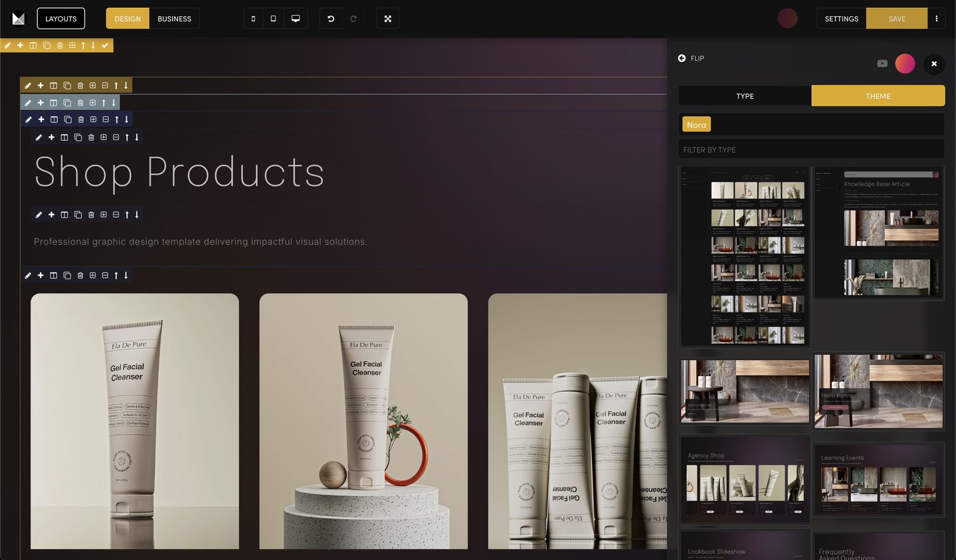Viewport: 956px width, 560px height.
Task: Switch to mobile phone preview
Action: 253,19
